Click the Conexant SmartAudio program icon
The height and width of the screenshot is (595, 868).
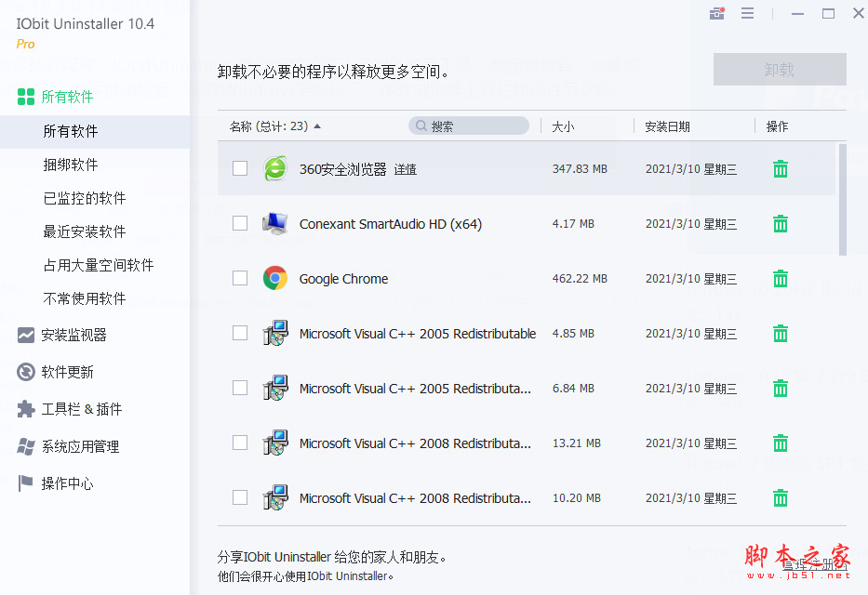275,223
